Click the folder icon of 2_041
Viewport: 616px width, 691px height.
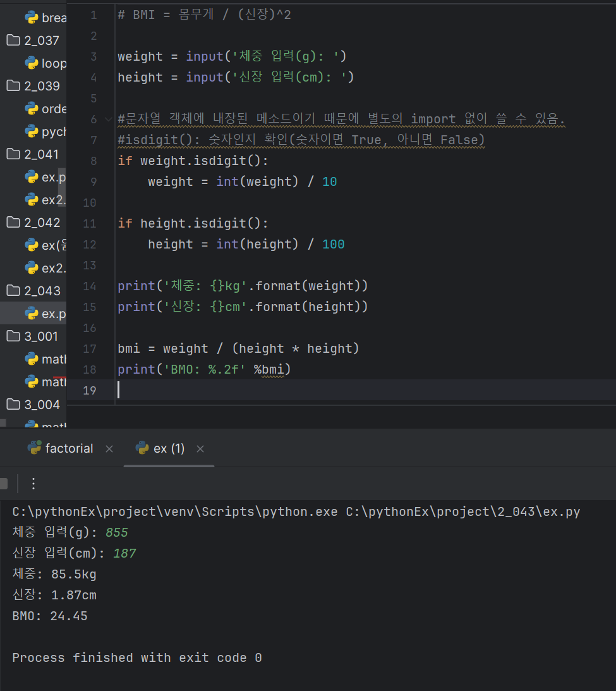click(x=13, y=154)
